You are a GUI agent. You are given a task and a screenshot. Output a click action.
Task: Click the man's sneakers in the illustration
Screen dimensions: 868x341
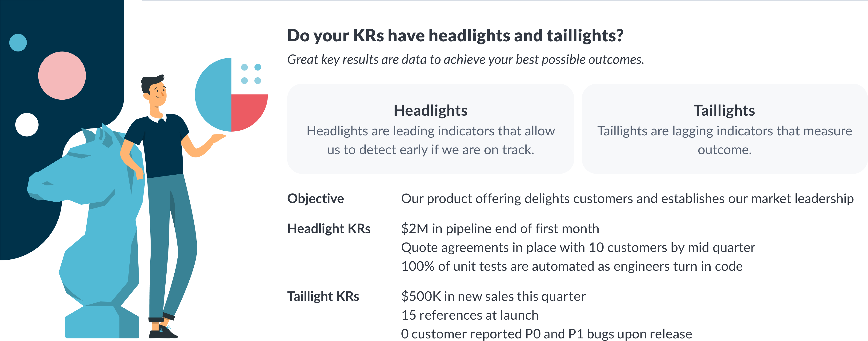(163, 332)
